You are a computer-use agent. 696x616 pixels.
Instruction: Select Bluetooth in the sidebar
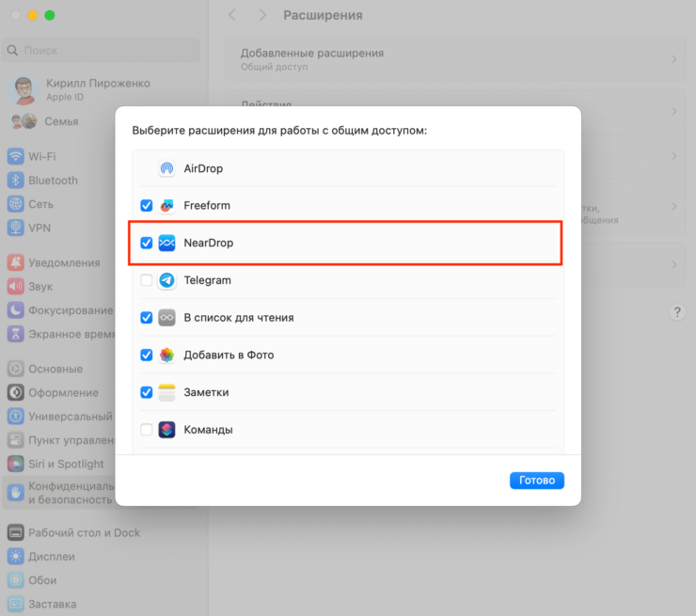pyautogui.click(x=53, y=180)
